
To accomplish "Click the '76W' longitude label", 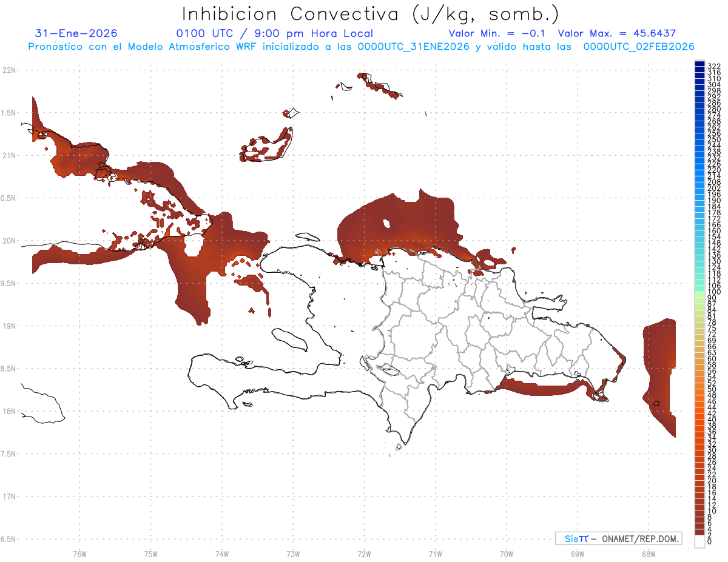I will pyautogui.click(x=79, y=554).
